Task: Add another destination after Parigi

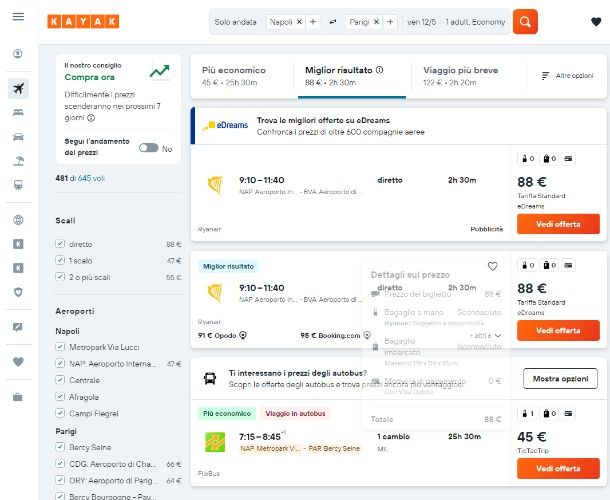Action: pyautogui.click(x=390, y=22)
